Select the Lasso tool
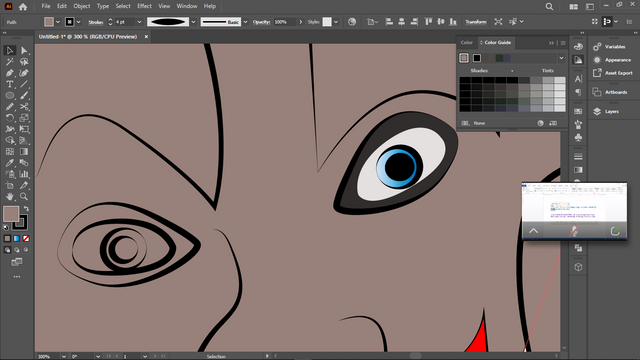 pyautogui.click(x=24, y=62)
